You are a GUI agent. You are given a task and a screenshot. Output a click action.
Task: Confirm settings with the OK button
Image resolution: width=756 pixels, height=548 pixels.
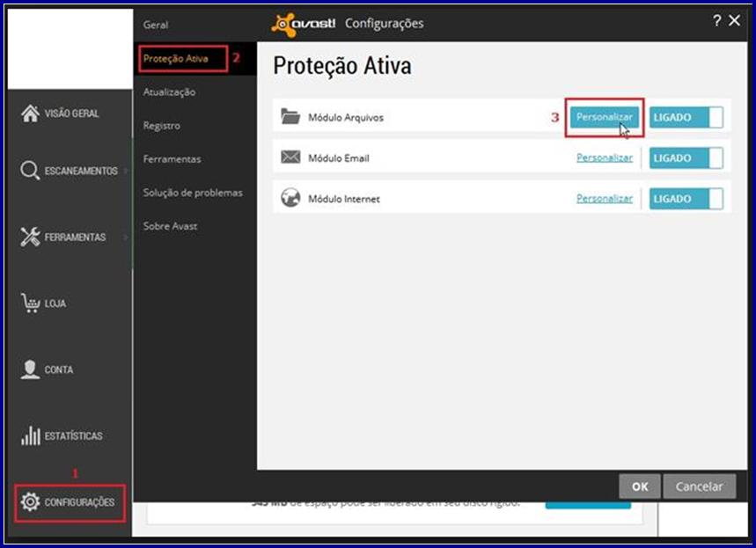click(x=639, y=486)
